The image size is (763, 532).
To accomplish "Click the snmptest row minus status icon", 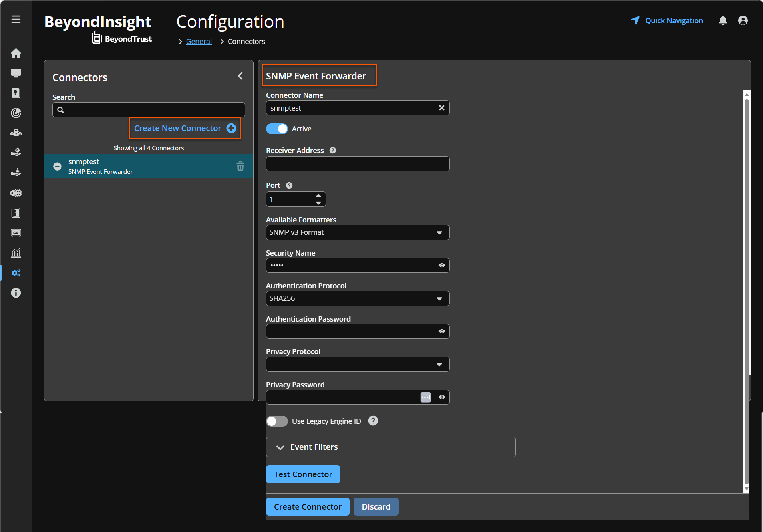I will click(x=58, y=166).
